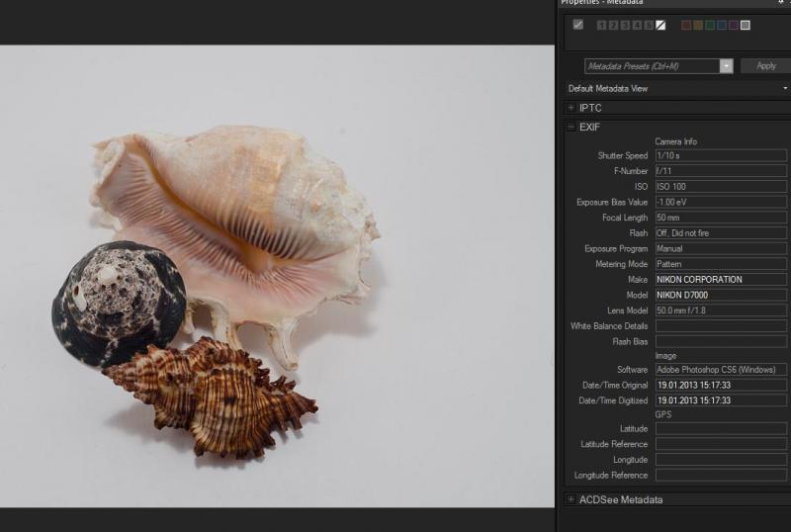Clear the rating with the slashed box
Screen dimensions: 791x532
coord(660,26)
